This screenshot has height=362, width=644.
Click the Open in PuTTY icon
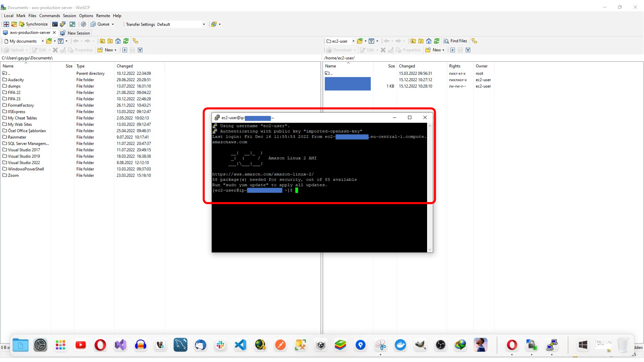tap(63, 24)
